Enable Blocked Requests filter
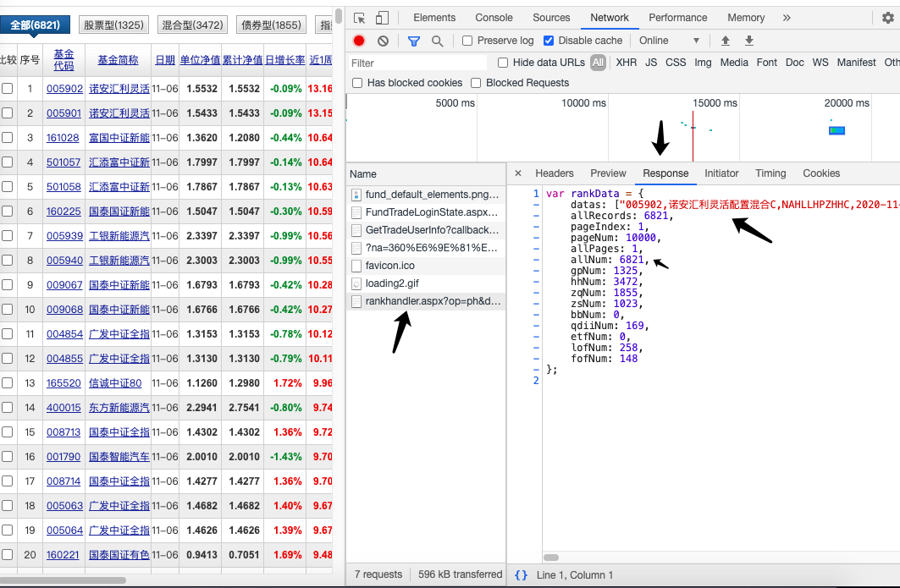Screen dimensions: 900x588 tap(476, 83)
